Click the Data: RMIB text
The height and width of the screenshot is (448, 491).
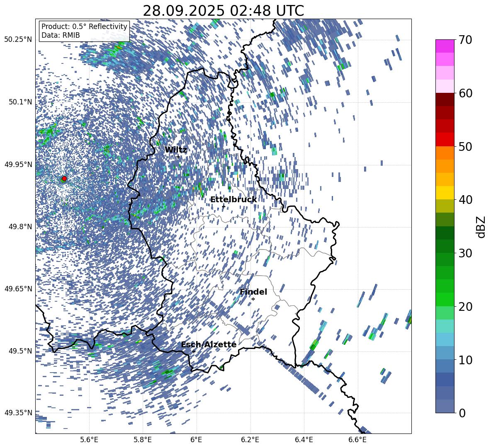point(61,35)
